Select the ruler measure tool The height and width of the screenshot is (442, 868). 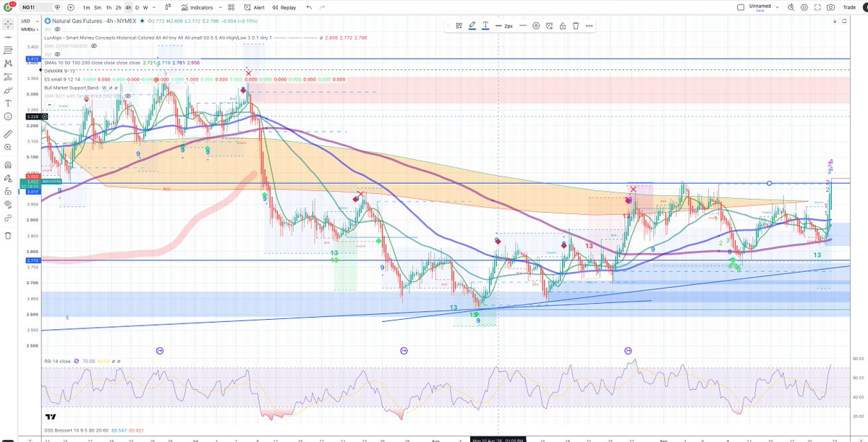point(9,135)
